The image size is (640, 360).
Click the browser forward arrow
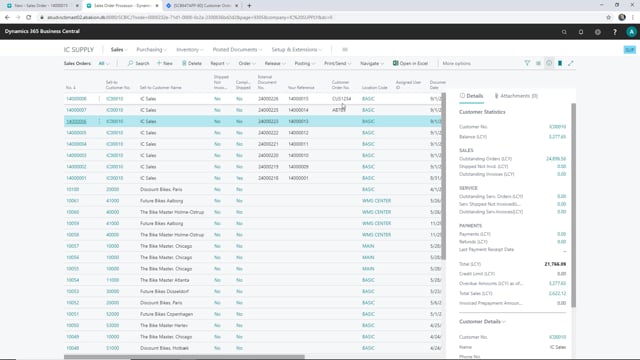(x=18, y=18)
